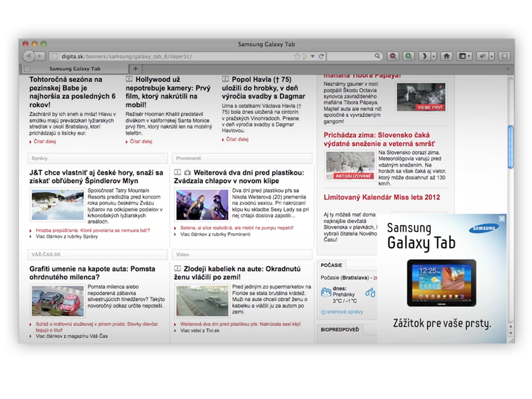Click the parking lot surveillance thumbnail
Screen dimensions: 532x399
[x=202, y=301]
